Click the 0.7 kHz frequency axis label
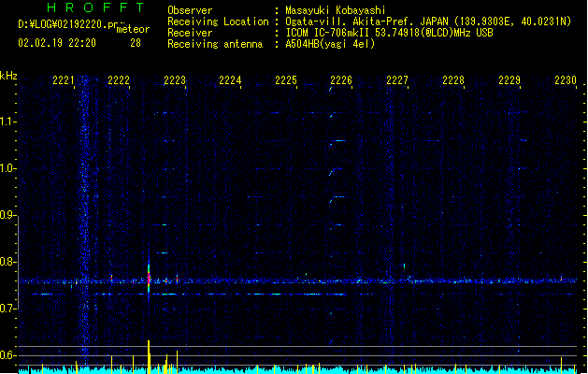588x374 pixels. pos(7,309)
